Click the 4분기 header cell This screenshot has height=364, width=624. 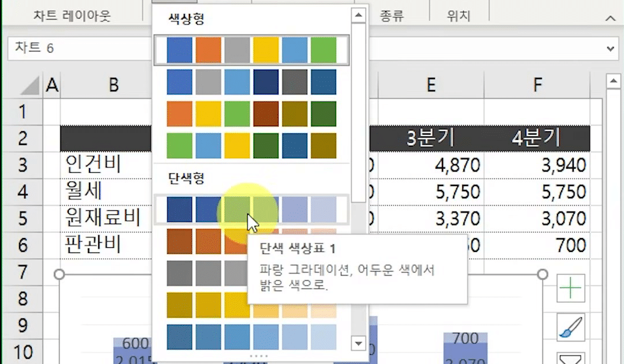[537, 139]
